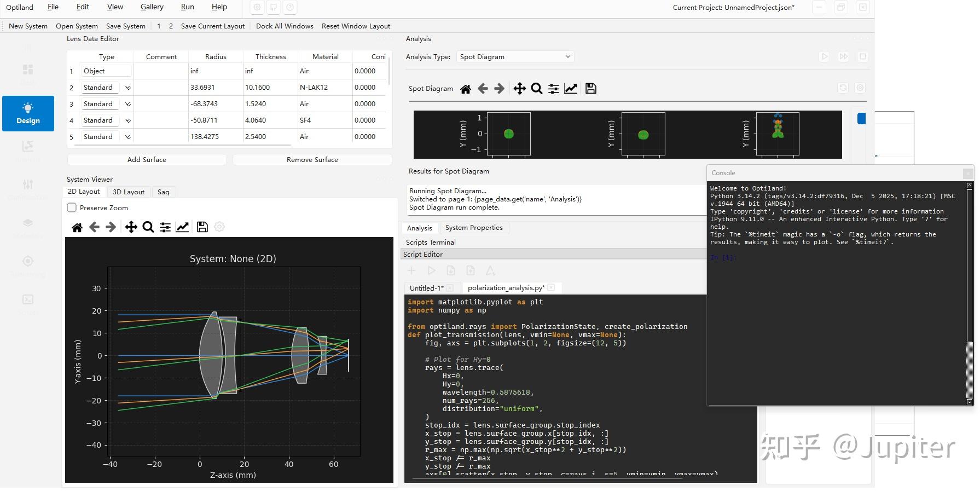Close the polarization_analysis.py script tab

click(551, 287)
